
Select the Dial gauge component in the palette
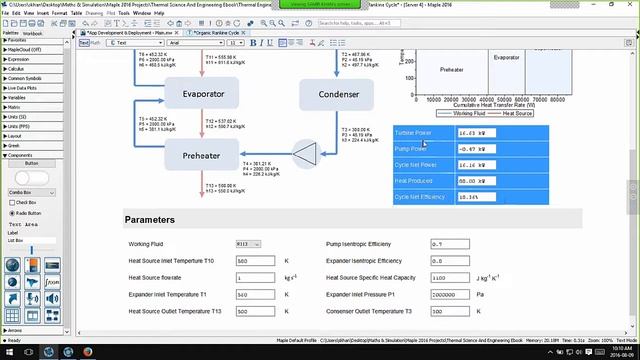pos(12,265)
